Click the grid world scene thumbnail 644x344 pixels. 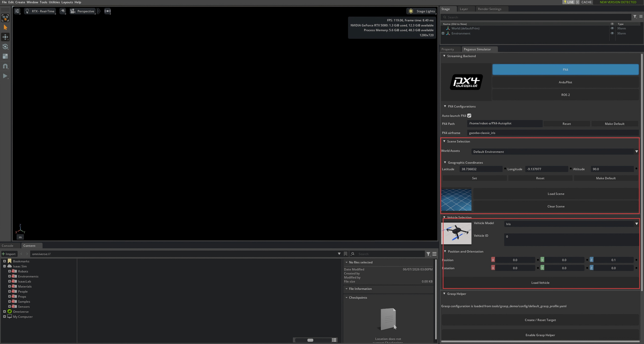pyautogui.click(x=456, y=200)
